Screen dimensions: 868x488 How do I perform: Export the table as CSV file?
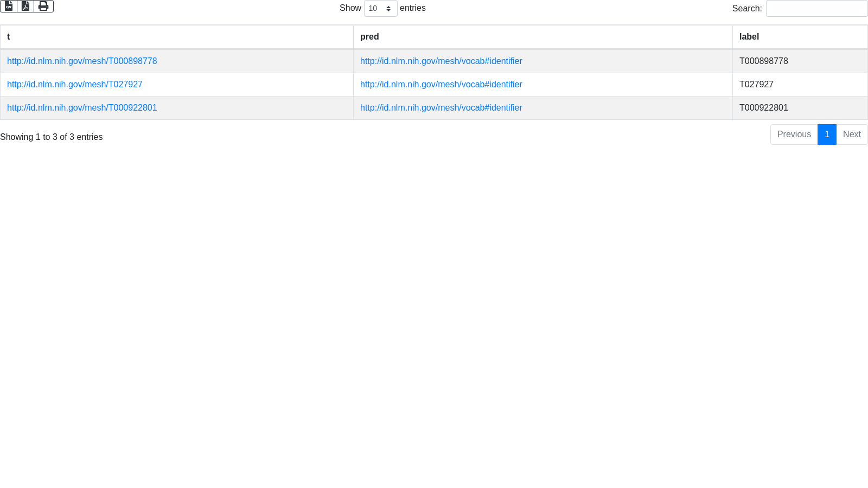(9, 6)
